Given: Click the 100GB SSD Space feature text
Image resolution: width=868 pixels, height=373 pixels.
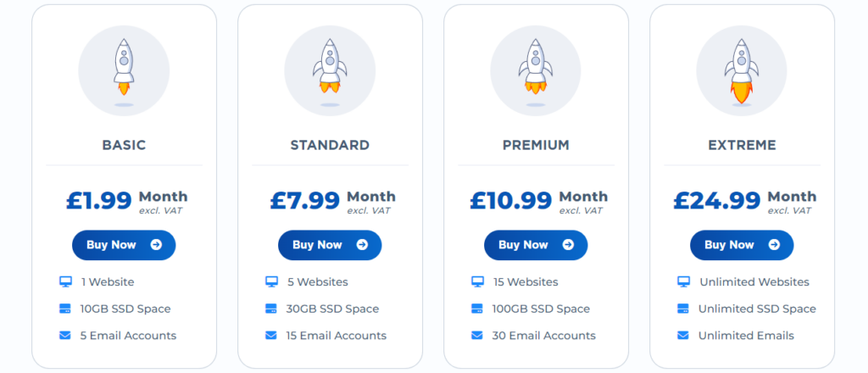Looking at the screenshot, I should pyautogui.click(x=541, y=309).
